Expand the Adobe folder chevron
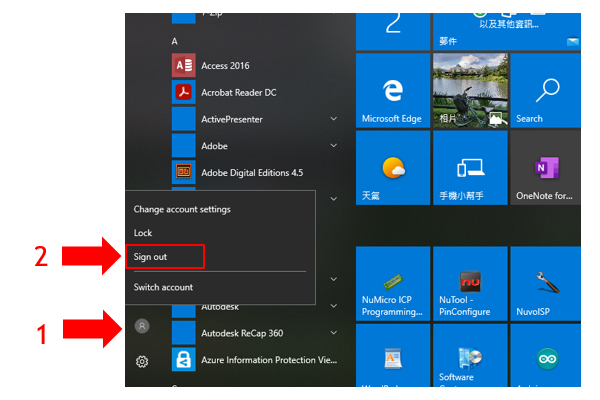 (334, 146)
